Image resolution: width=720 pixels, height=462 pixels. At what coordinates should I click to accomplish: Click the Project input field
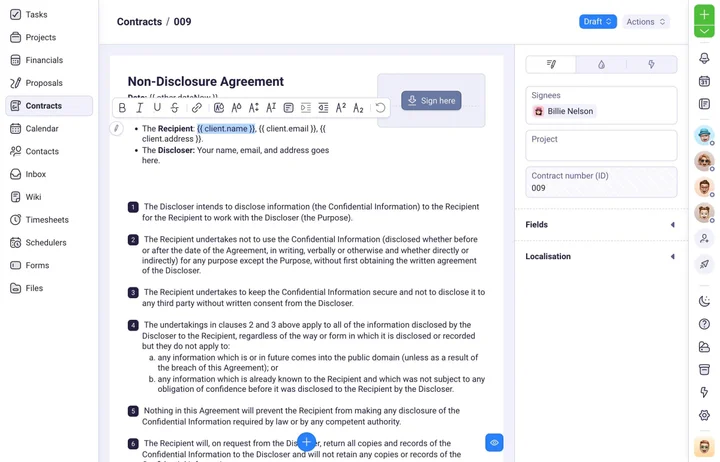click(x=601, y=146)
